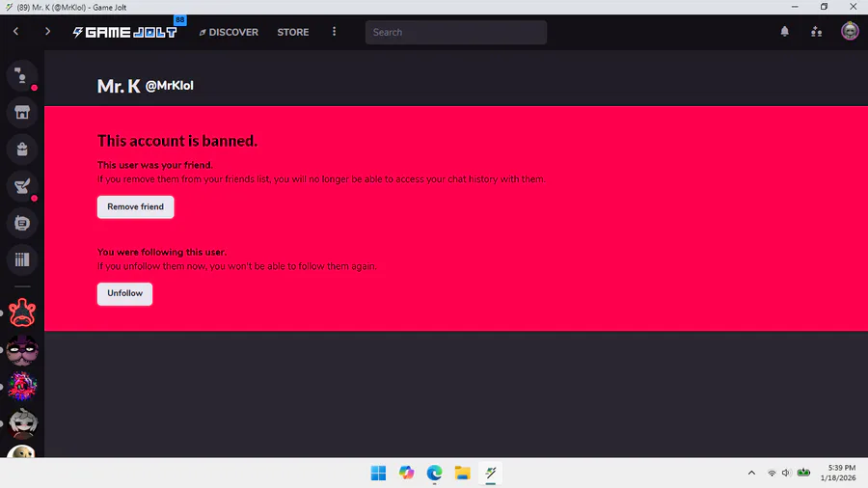Open the Store page
This screenshot has height=488, width=868.
click(x=293, y=32)
